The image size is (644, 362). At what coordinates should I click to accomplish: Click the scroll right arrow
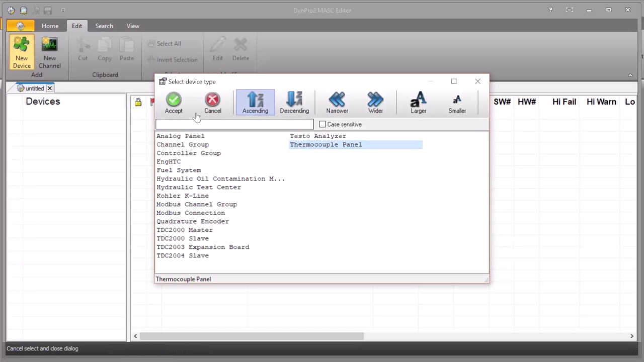[632, 336]
